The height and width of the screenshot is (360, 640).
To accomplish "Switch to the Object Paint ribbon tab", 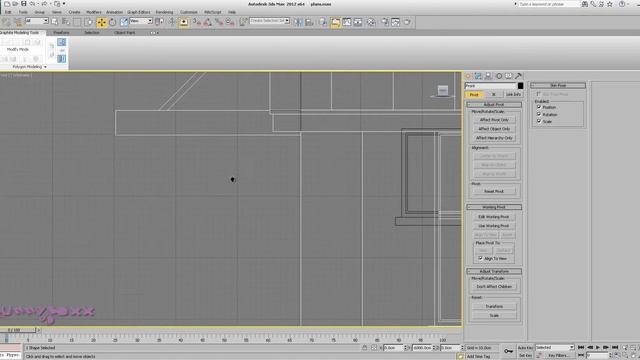I will coord(124,32).
